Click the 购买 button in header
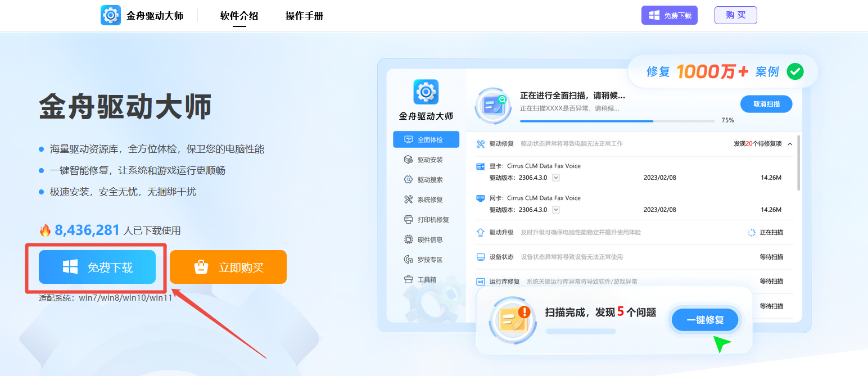The image size is (868, 376). pyautogui.click(x=736, y=15)
